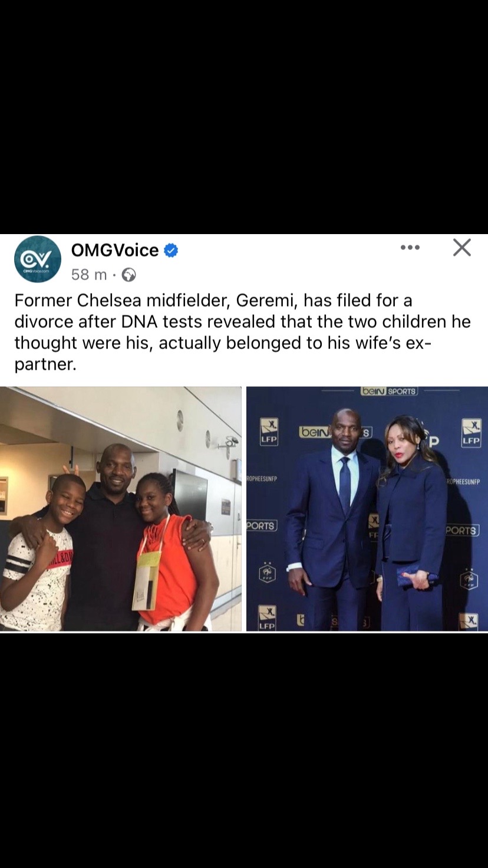Open the OMGVoice profile avatar
Image resolution: width=488 pixels, height=868 pixels.
coord(38,259)
